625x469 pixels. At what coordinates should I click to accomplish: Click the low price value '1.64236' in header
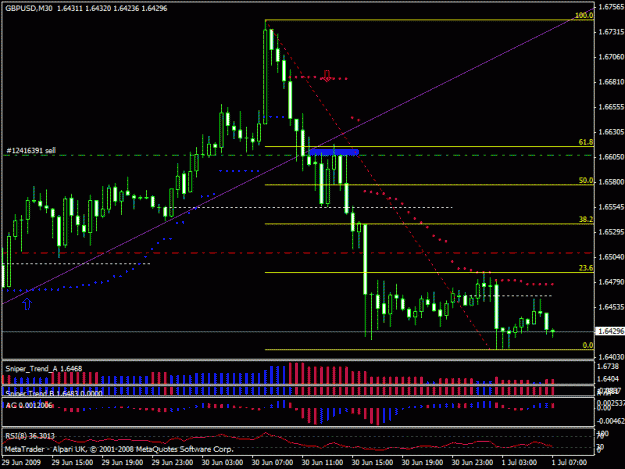126,8
